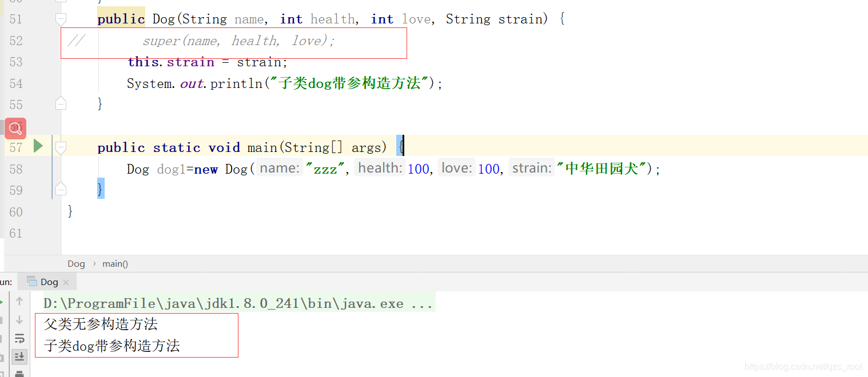
Task: Click int love parameter in constructor signature
Action: pos(401,19)
